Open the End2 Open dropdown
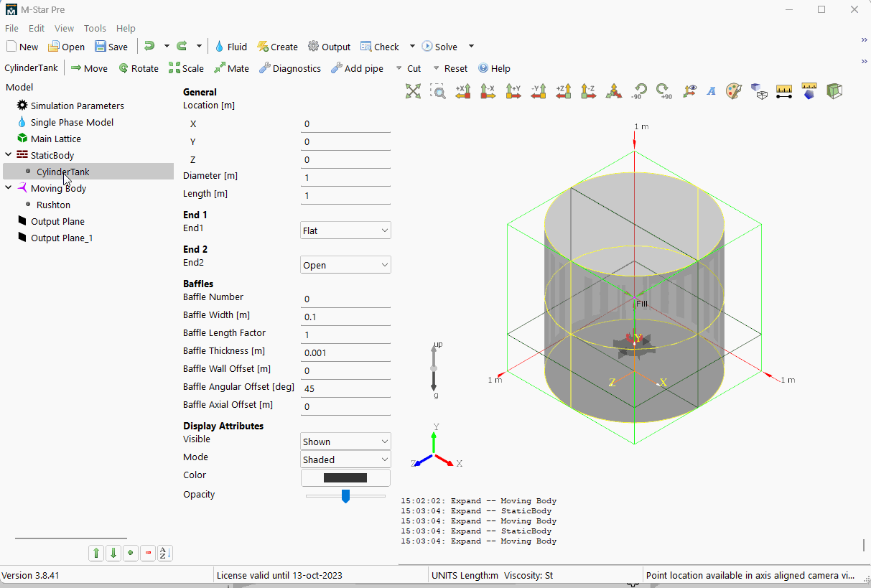The image size is (871, 588). point(345,265)
